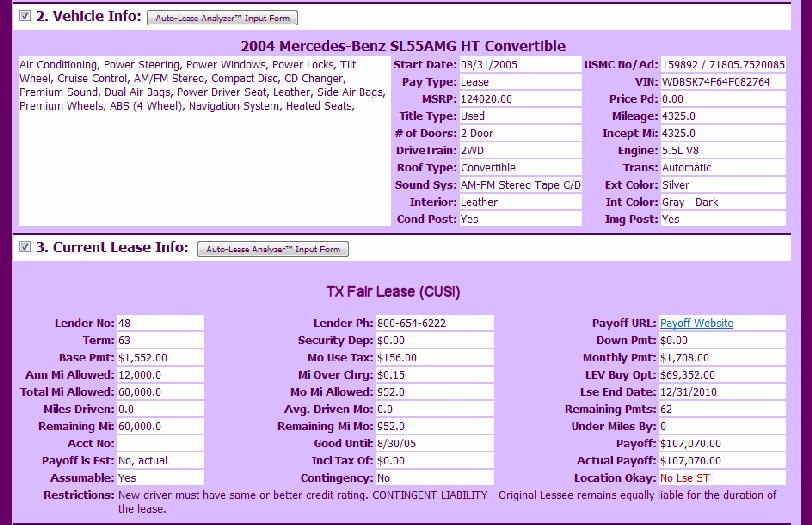This screenshot has height=525, width=812.
Task: Open Auto-Lease Analyzer Input Form for Current Lease Info
Action: point(273,249)
